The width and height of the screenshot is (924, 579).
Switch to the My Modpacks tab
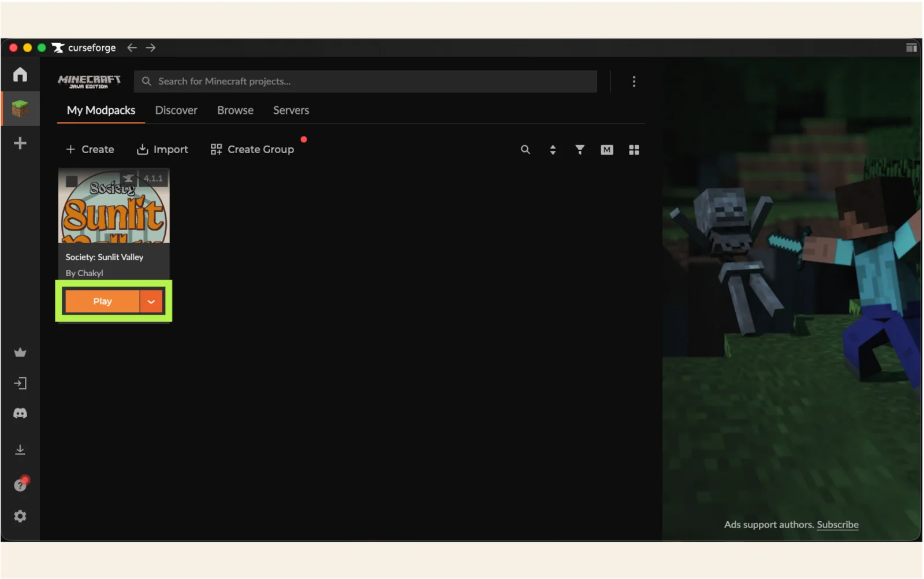point(101,110)
